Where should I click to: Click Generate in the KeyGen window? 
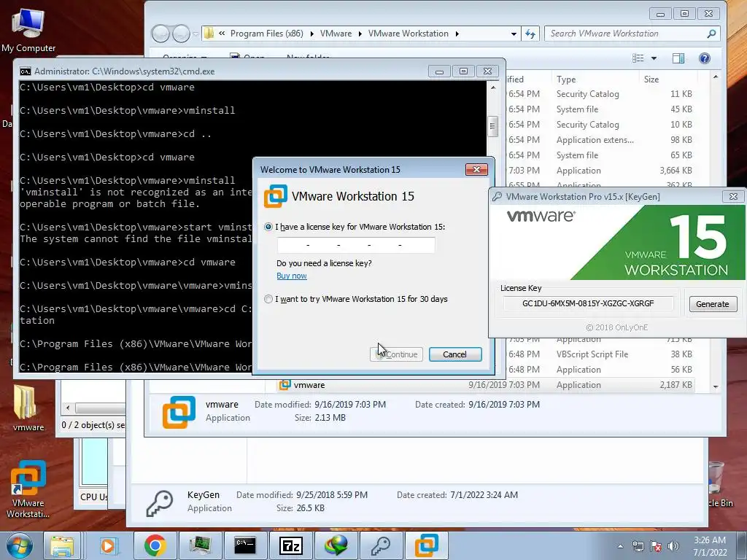tap(713, 304)
